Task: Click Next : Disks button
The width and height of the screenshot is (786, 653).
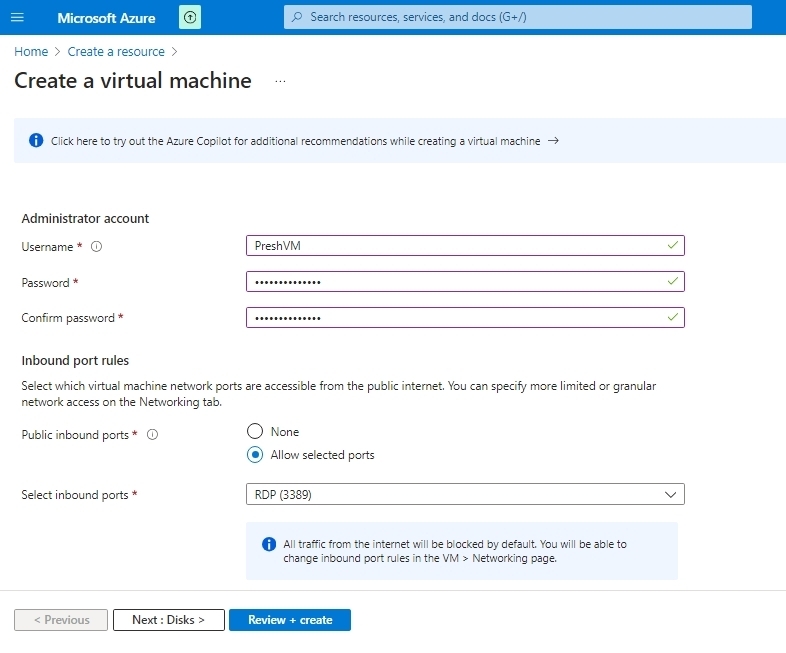Action: pos(168,620)
